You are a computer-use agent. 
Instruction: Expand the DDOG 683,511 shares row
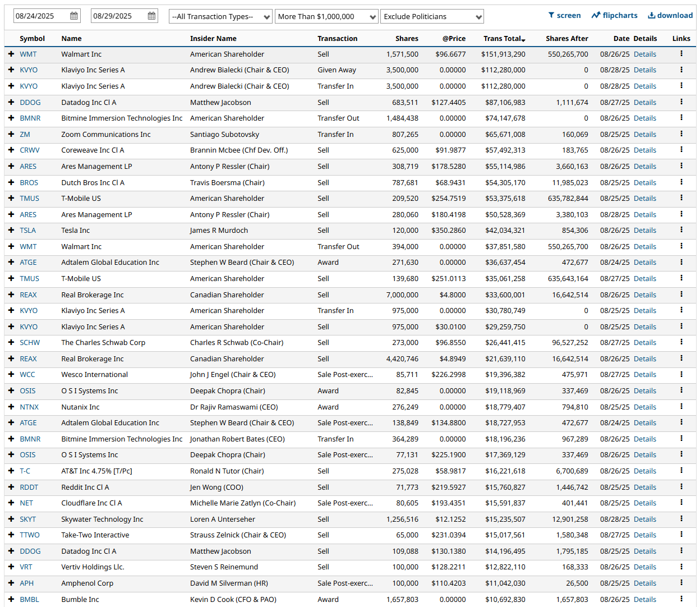click(x=11, y=102)
